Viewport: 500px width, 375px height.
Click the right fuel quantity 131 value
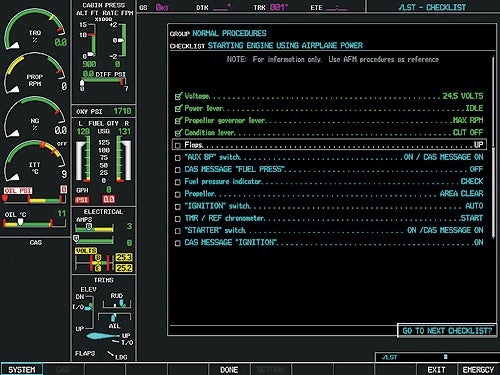124,132
